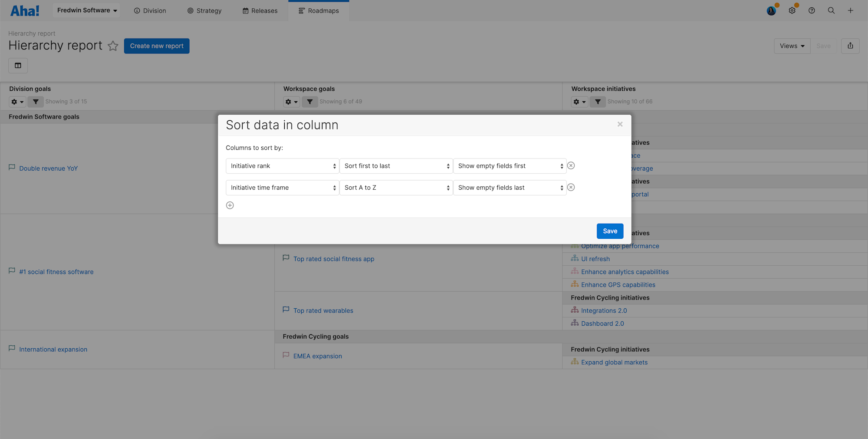Remove the Initiative rank sort rule
The width and height of the screenshot is (868, 439).
pos(571,165)
